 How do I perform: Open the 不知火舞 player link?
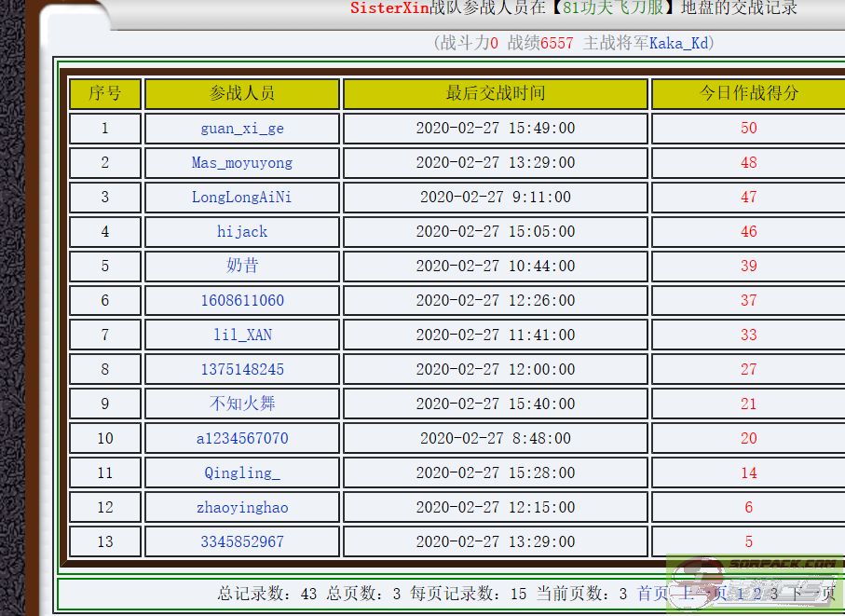coord(242,404)
